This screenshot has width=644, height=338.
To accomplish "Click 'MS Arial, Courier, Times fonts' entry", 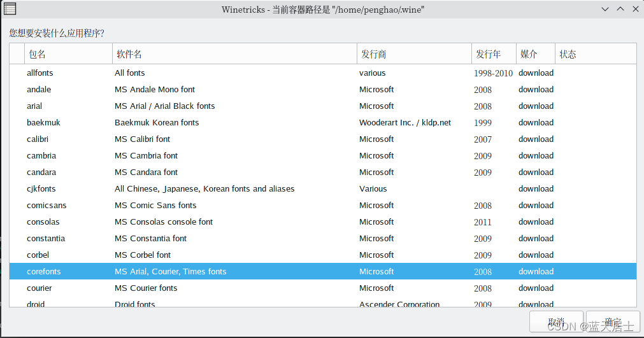I will pos(171,271).
